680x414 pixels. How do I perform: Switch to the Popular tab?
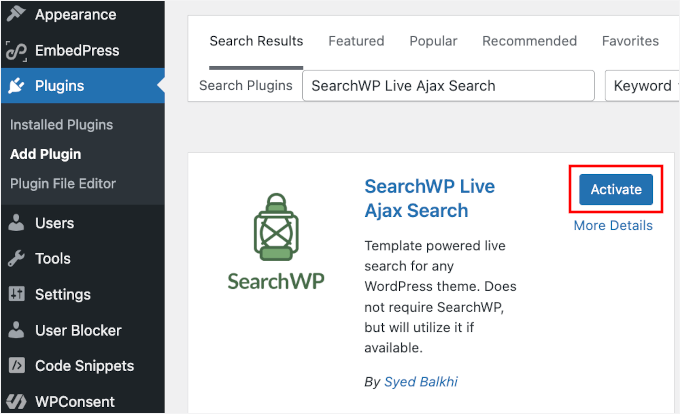[433, 41]
